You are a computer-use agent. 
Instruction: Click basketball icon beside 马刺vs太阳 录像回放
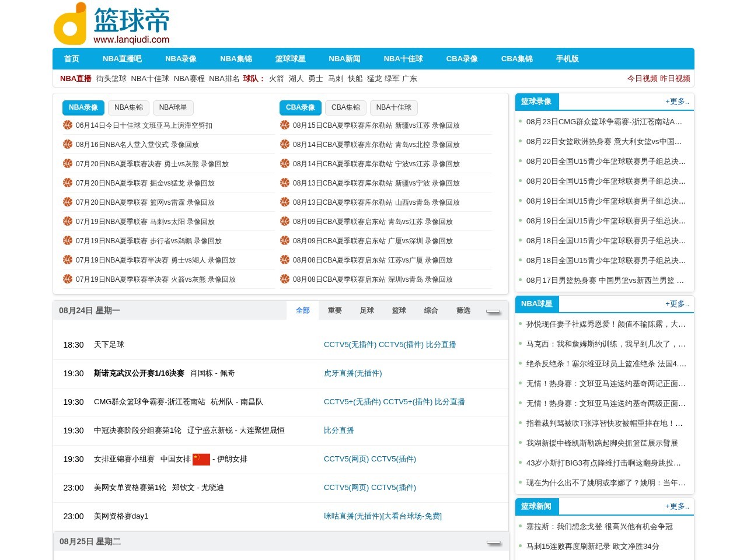click(68, 221)
